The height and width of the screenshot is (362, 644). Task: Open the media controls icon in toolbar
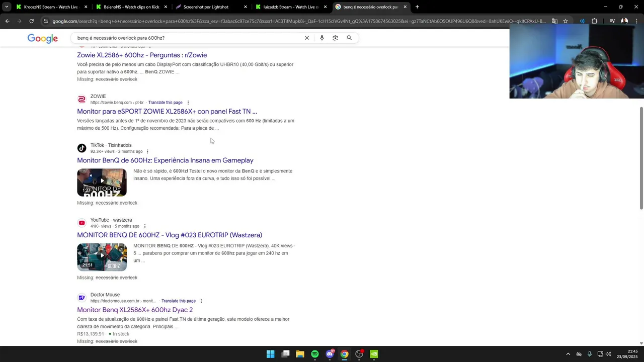tap(612, 21)
